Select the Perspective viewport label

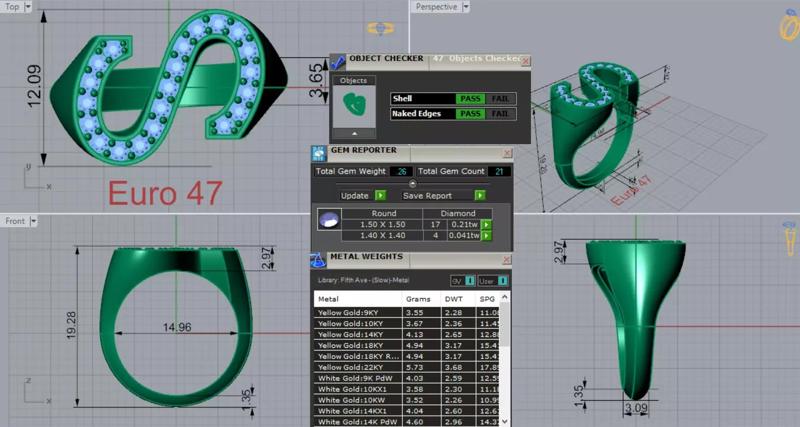pyautogui.click(x=436, y=7)
